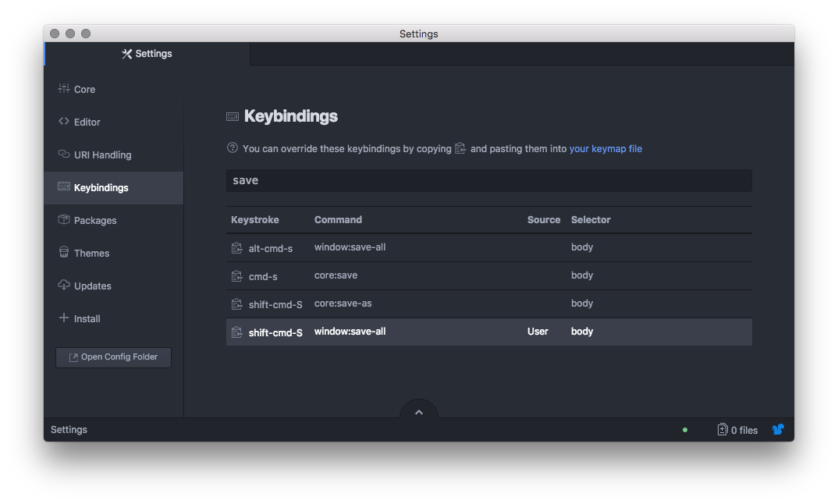Expand the bottom panel chevron

point(419,411)
